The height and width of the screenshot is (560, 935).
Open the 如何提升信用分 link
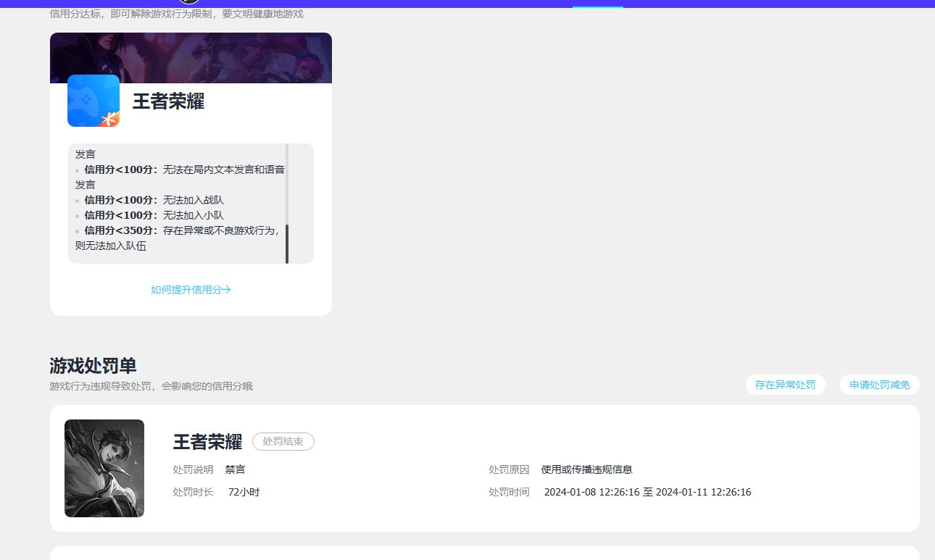[191, 290]
